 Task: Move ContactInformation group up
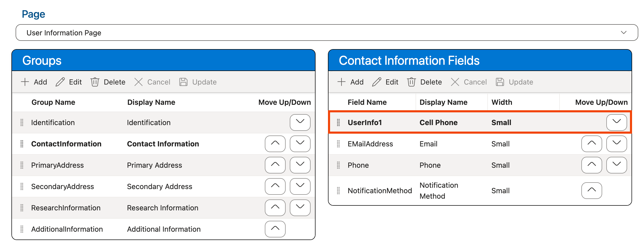[x=275, y=144]
